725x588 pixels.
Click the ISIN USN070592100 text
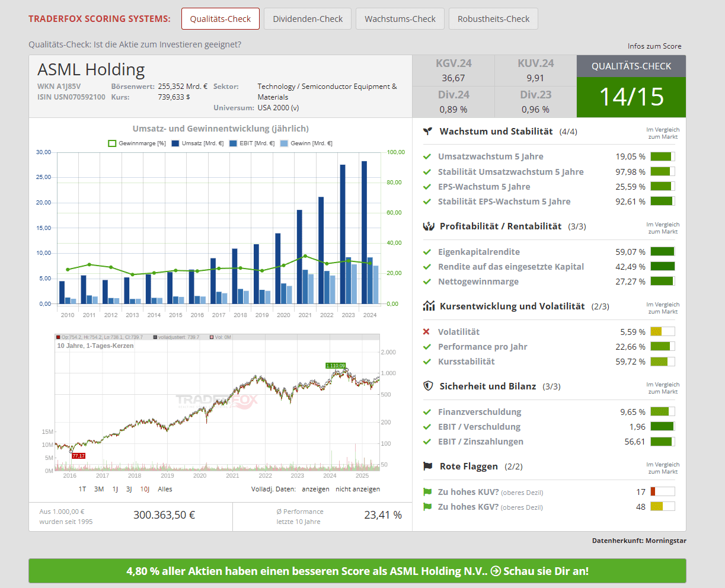coord(71,97)
